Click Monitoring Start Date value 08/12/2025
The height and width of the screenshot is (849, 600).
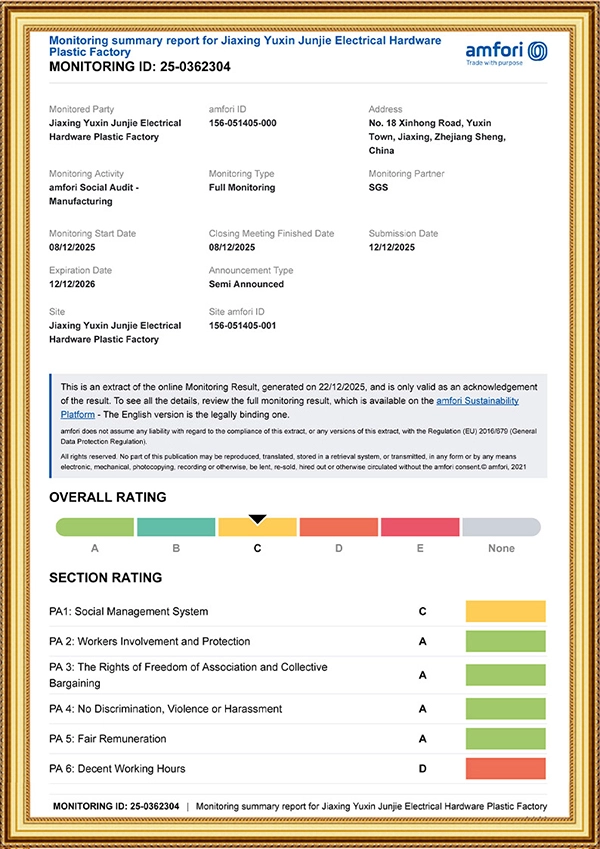point(72,247)
